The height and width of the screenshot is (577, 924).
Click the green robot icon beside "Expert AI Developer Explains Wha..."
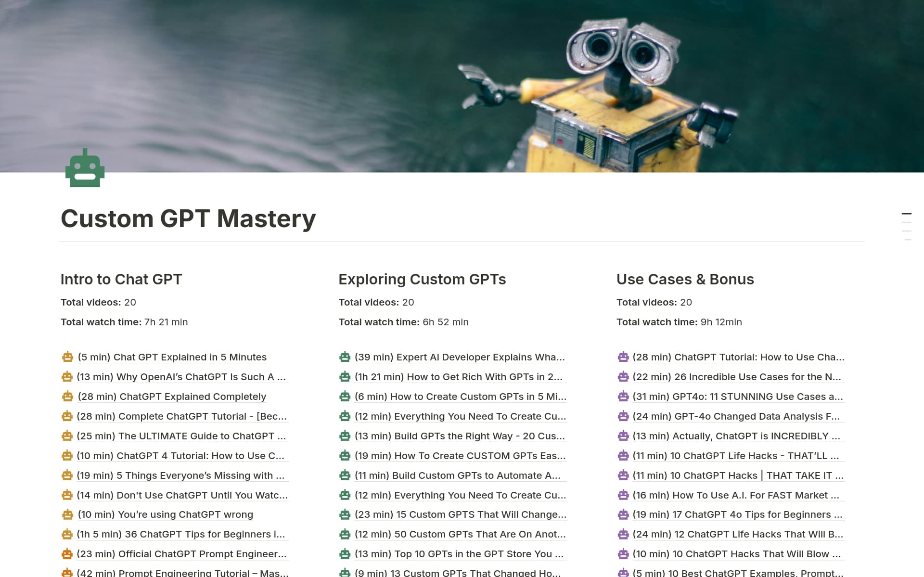345,357
